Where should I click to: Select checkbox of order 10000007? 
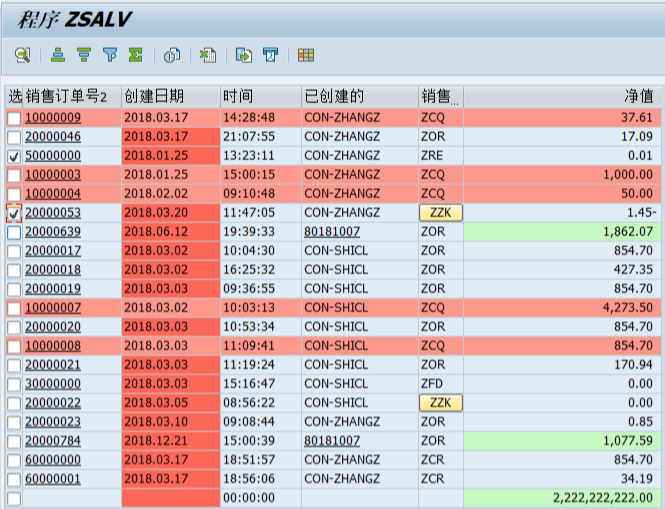pos(14,308)
